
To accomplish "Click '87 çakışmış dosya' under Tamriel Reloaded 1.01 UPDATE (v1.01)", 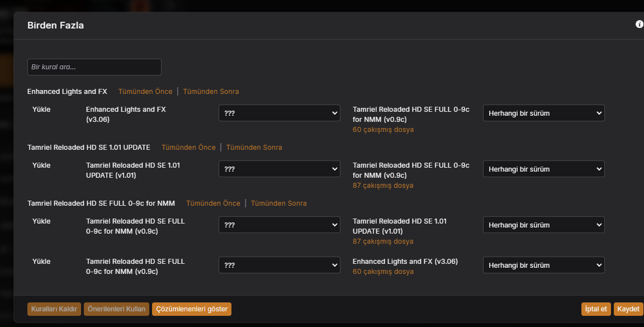I will pyautogui.click(x=383, y=241).
